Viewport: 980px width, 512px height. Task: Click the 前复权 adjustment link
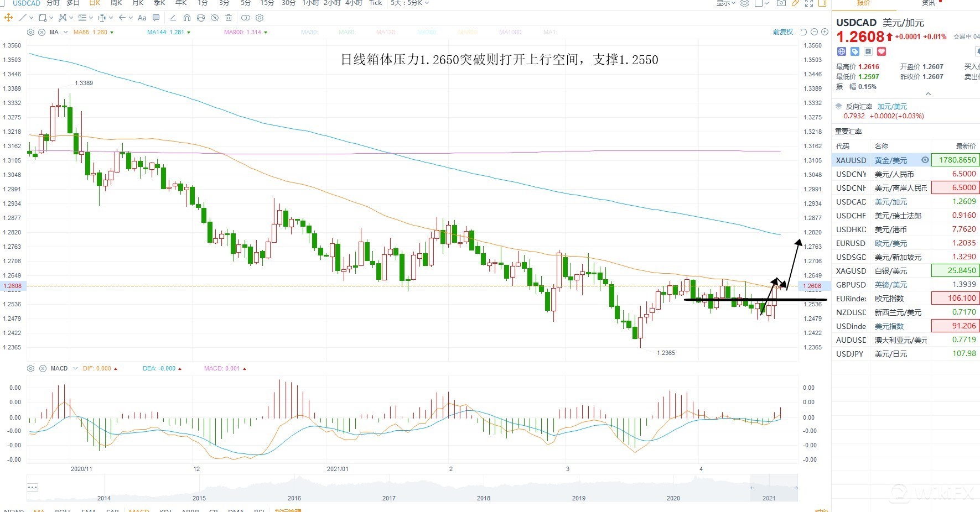point(783,32)
